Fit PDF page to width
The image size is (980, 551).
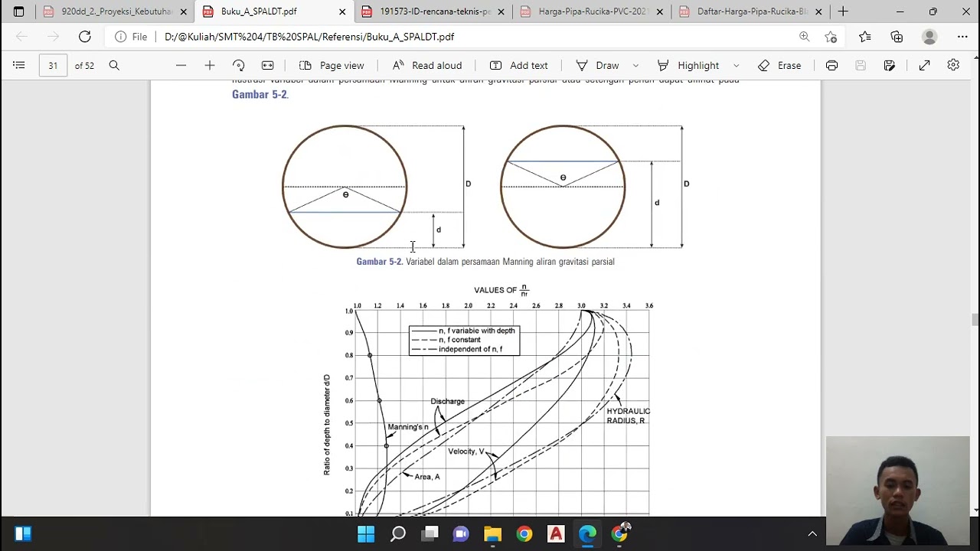pyautogui.click(x=267, y=66)
